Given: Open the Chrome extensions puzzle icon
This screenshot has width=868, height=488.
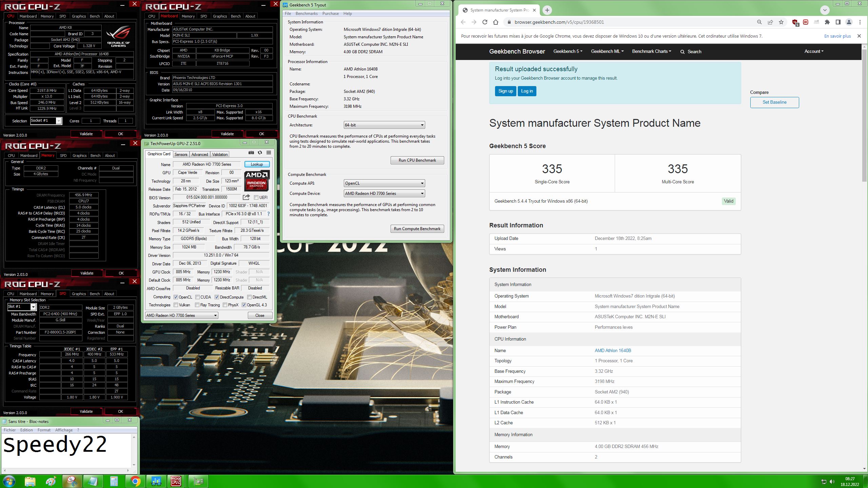Looking at the screenshot, I should [x=827, y=22].
